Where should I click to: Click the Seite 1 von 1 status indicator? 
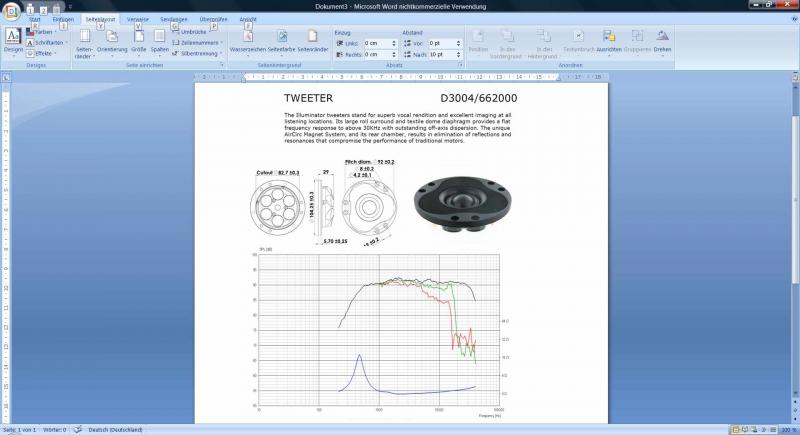[x=19, y=430]
